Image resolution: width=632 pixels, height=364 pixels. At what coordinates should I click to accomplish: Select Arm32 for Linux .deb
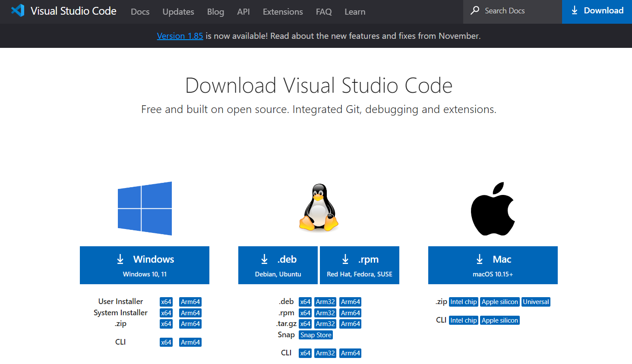point(325,302)
